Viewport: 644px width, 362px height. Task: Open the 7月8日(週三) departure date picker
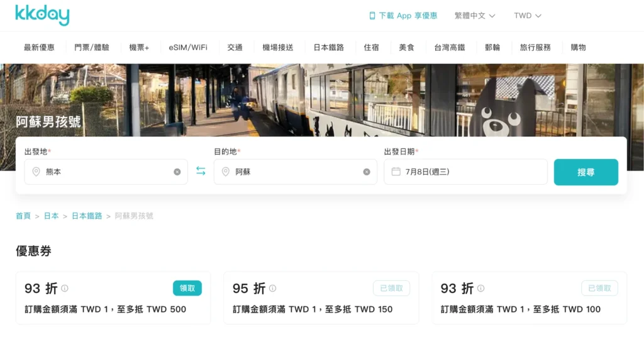click(x=466, y=172)
